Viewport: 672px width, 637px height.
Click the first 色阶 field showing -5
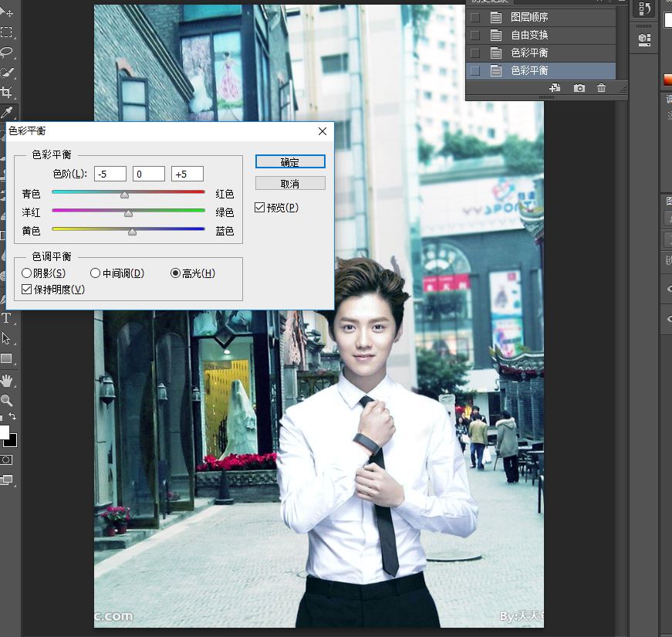coord(110,174)
